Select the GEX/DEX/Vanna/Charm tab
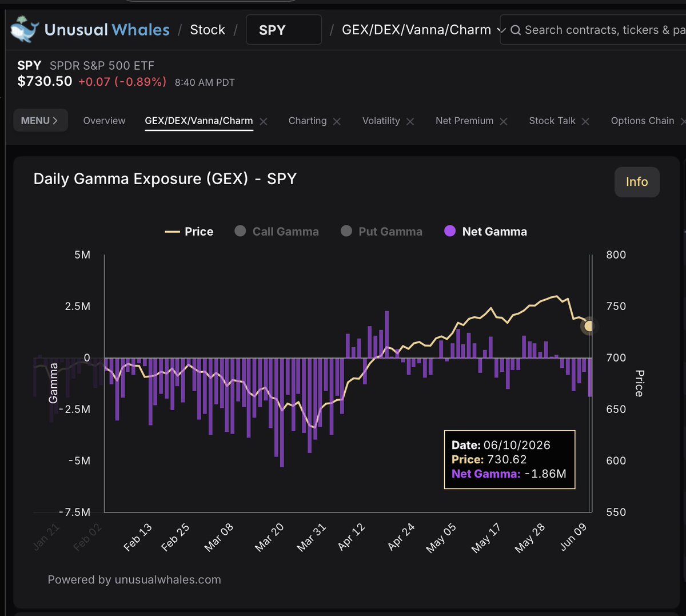 199,121
